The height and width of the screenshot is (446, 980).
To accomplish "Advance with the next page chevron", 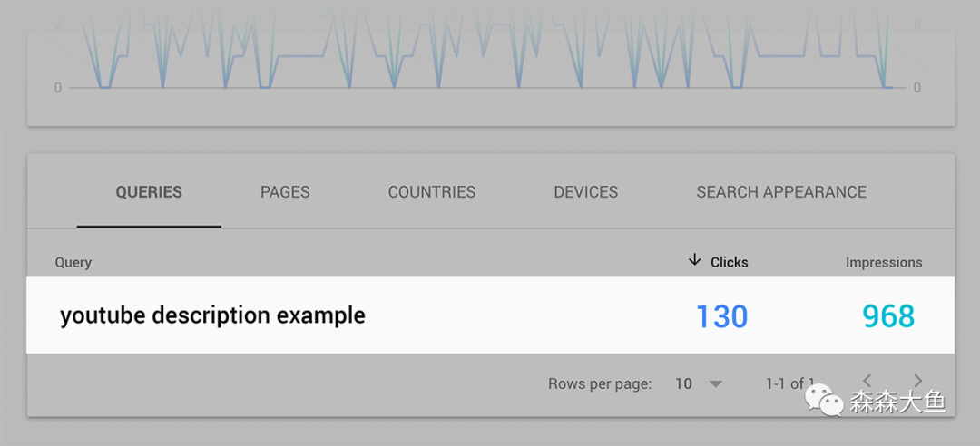I will click(x=917, y=380).
